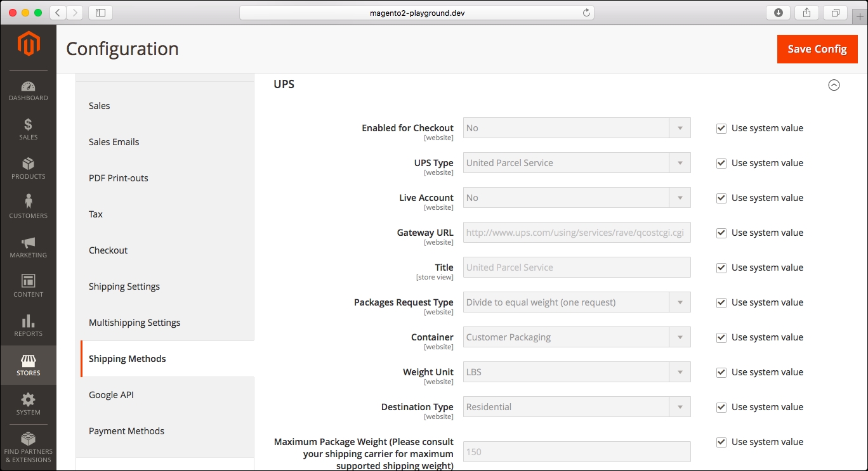This screenshot has height=471, width=868.
Task: Open the Customers person icon menu
Action: 28,208
